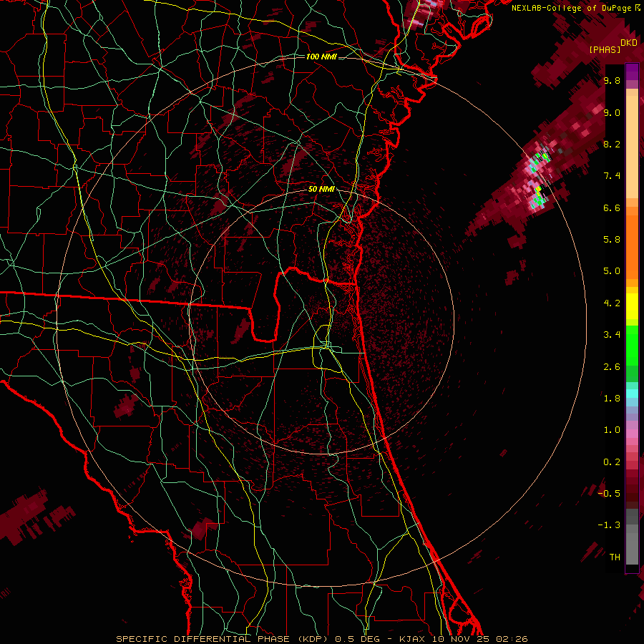Click the 100 NMI range ring label
Screen dimensions: 644x644
(321, 57)
